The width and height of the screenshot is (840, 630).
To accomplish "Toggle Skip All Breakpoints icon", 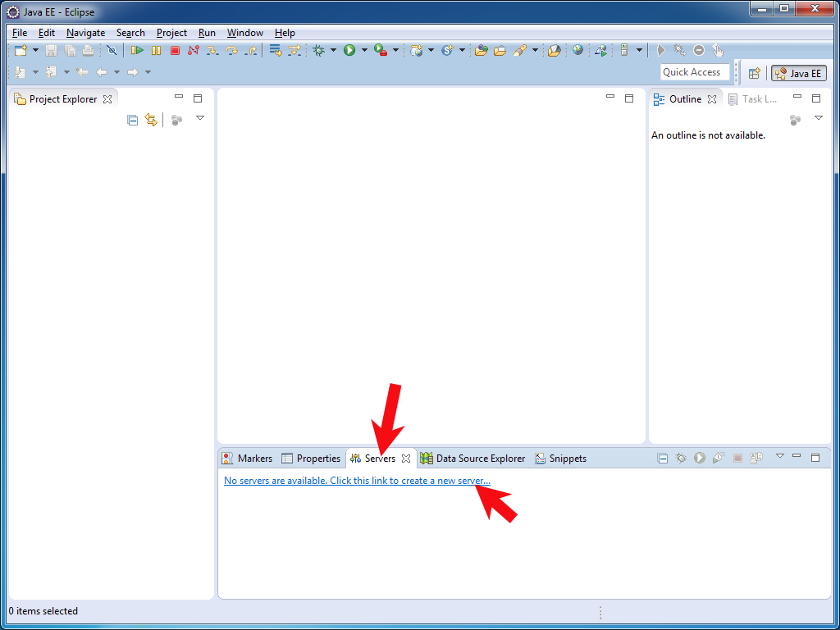I will click(112, 50).
